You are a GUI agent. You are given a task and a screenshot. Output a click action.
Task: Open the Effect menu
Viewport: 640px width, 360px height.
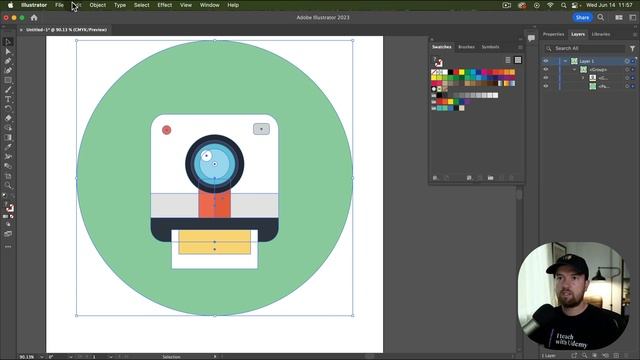(164, 5)
